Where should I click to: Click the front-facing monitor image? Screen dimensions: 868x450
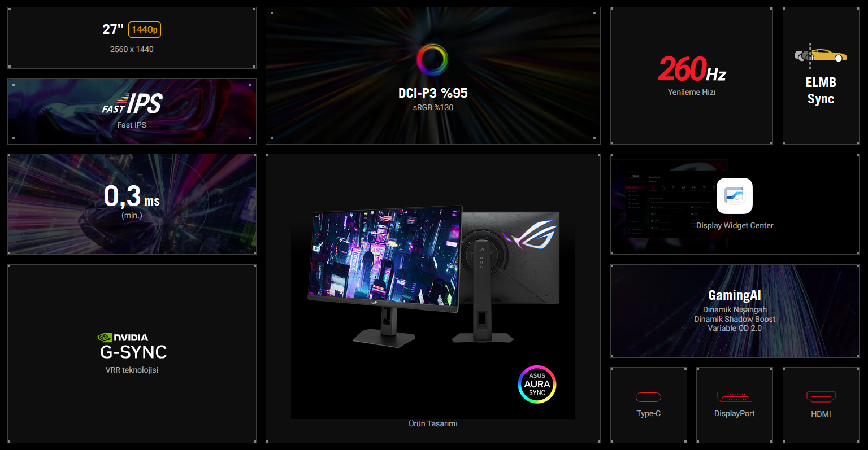click(x=384, y=260)
